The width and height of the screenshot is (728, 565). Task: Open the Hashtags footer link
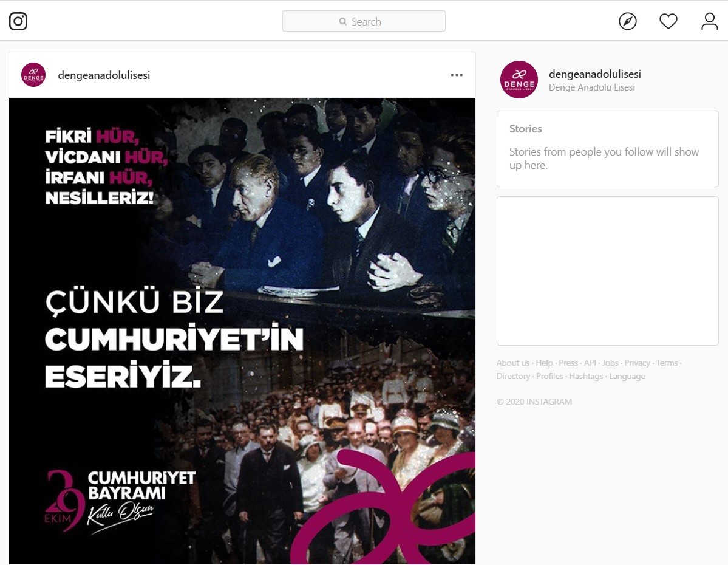tap(586, 376)
